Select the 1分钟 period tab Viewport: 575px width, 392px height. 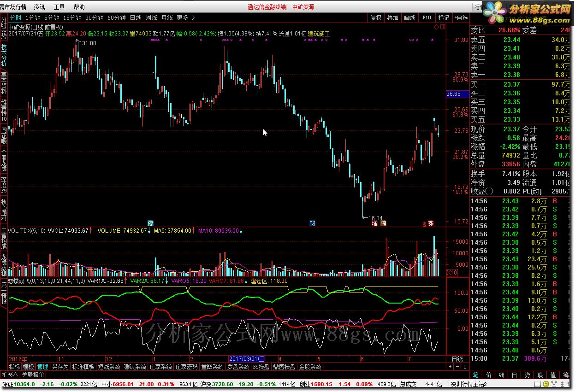pos(33,18)
